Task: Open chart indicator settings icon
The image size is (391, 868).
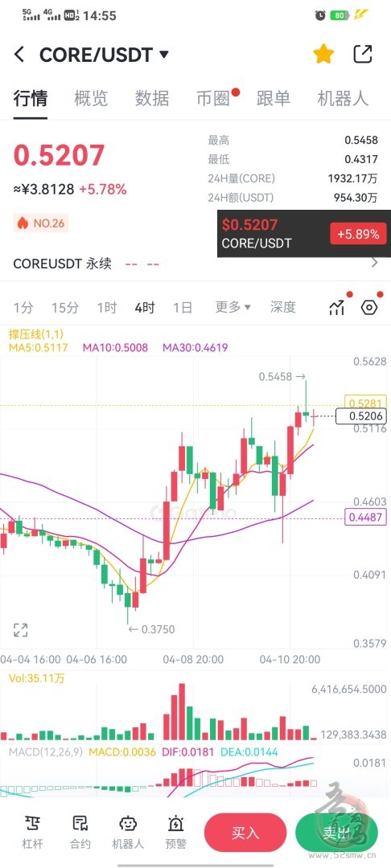Action: pyautogui.click(x=337, y=307)
